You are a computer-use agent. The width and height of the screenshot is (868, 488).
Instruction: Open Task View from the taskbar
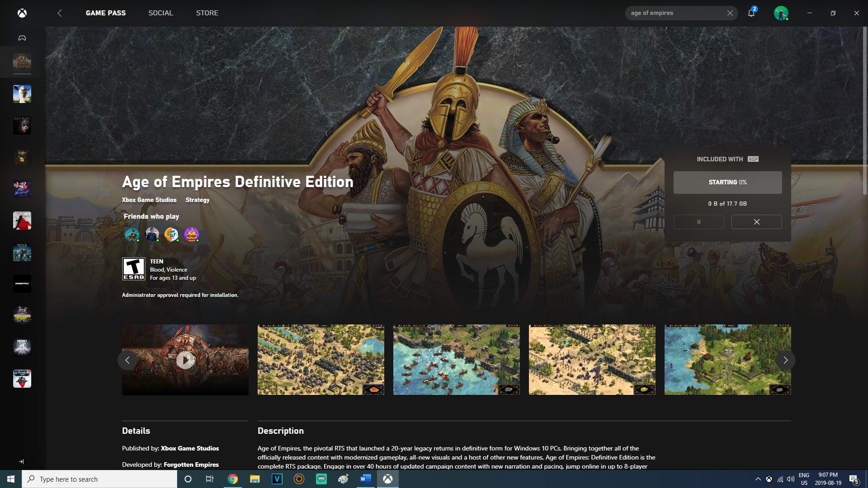[209, 479]
